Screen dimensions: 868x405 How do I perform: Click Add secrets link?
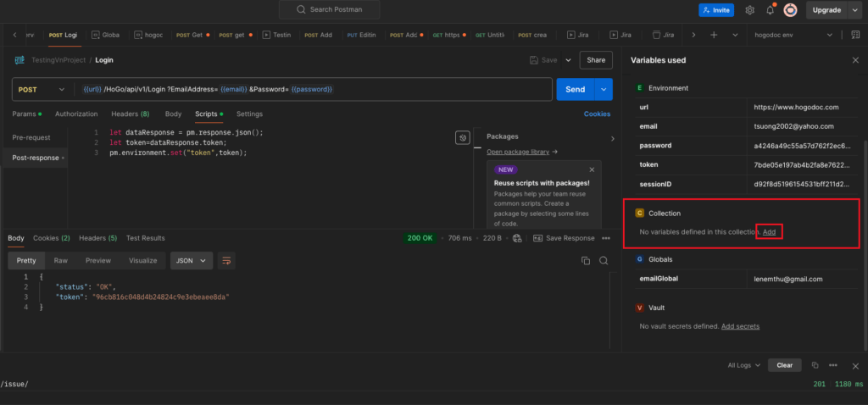pos(740,326)
